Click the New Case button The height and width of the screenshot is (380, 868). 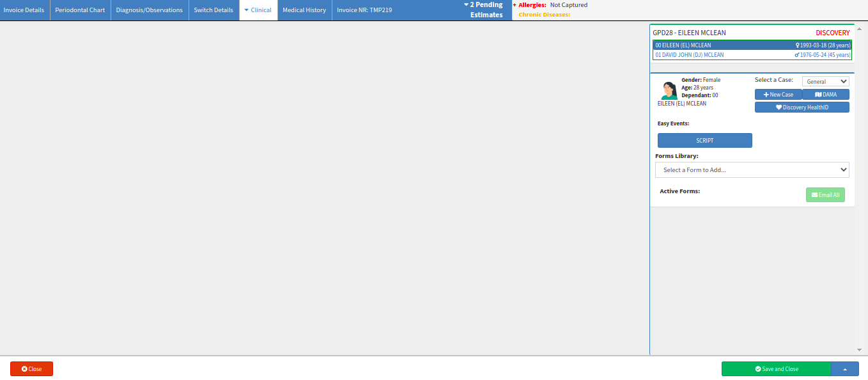[778, 95]
